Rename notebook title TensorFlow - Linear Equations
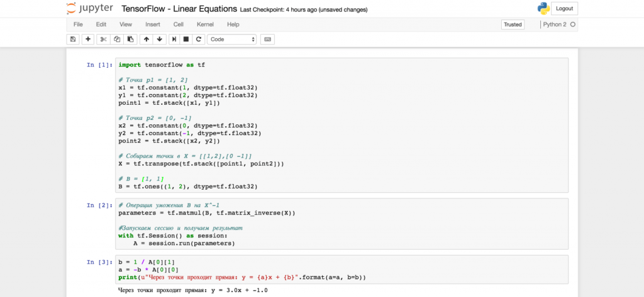The width and height of the screenshot is (644, 297). pyautogui.click(x=180, y=9)
